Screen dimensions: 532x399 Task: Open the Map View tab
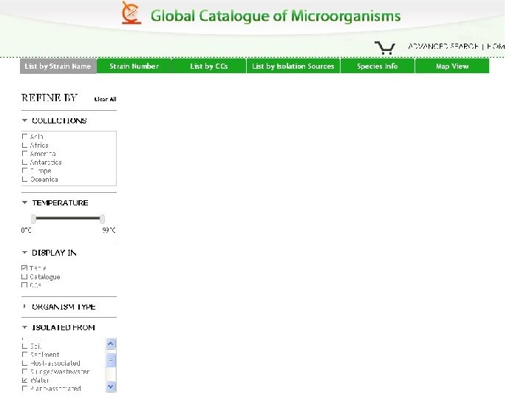(x=451, y=66)
